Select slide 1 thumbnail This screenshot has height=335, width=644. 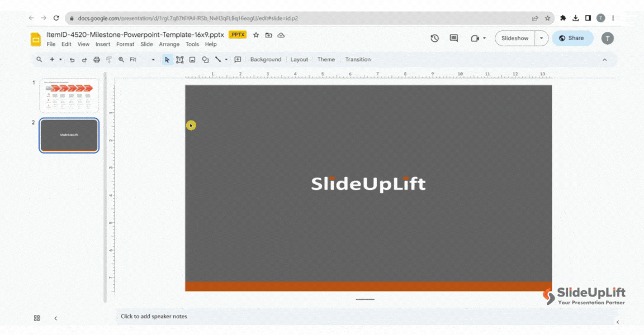click(69, 95)
